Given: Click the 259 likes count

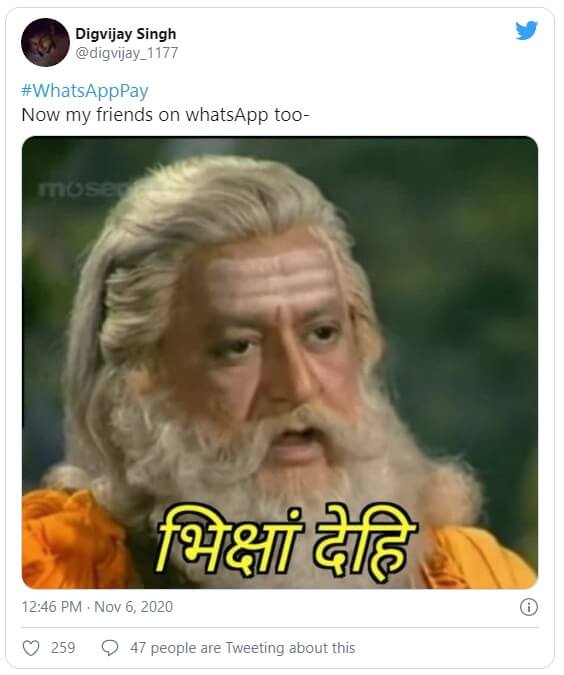Looking at the screenshot, I should 63,647.
